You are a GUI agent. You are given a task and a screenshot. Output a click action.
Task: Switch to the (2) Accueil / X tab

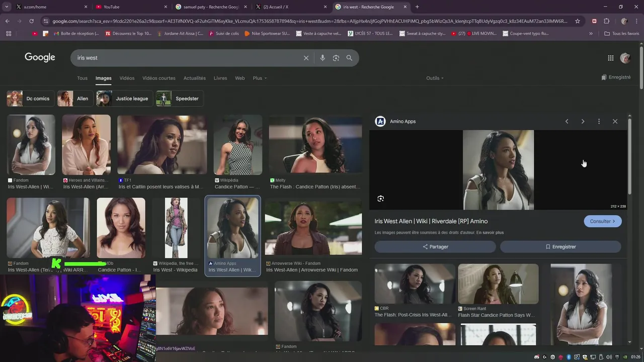click(x=291, y=7)
